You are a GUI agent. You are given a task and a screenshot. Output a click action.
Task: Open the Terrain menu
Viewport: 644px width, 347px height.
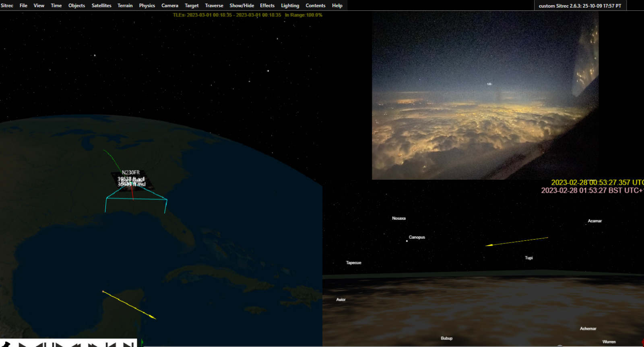(125, 6)
